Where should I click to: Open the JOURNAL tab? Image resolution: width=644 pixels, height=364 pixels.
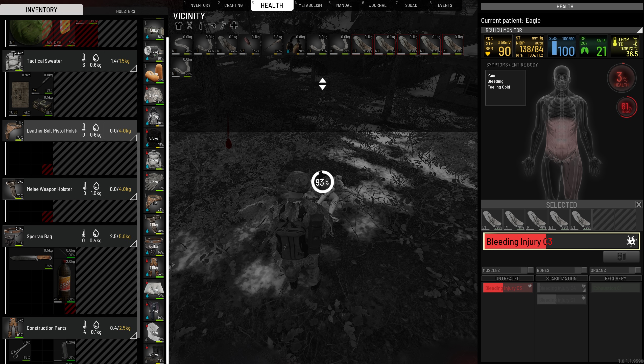(x=377, y=5)
